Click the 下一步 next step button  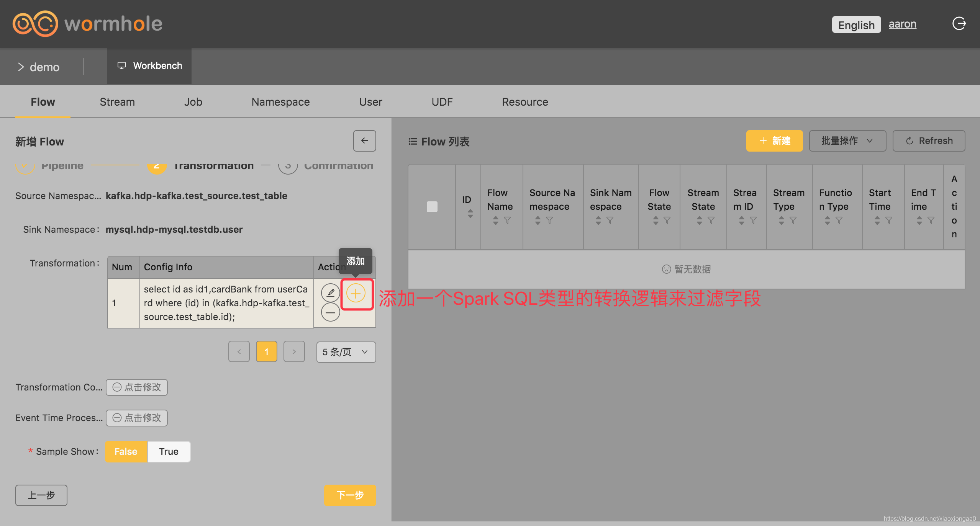tap(349, 495)
